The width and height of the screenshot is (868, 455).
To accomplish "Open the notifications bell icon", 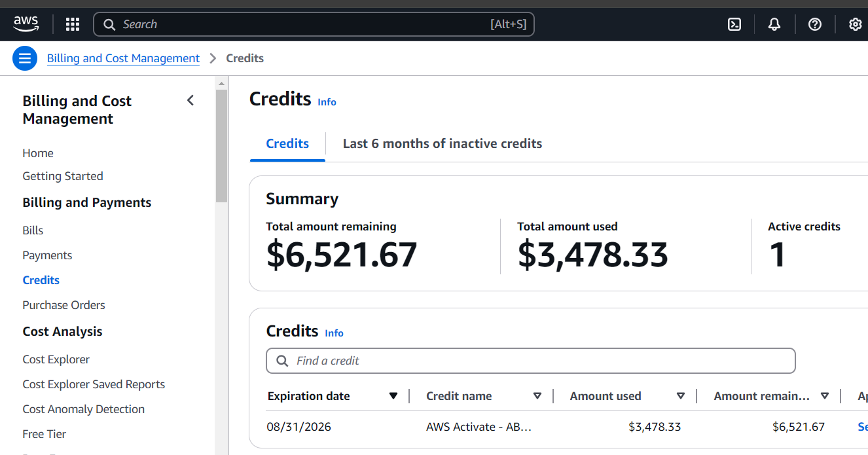I will 774,24.
